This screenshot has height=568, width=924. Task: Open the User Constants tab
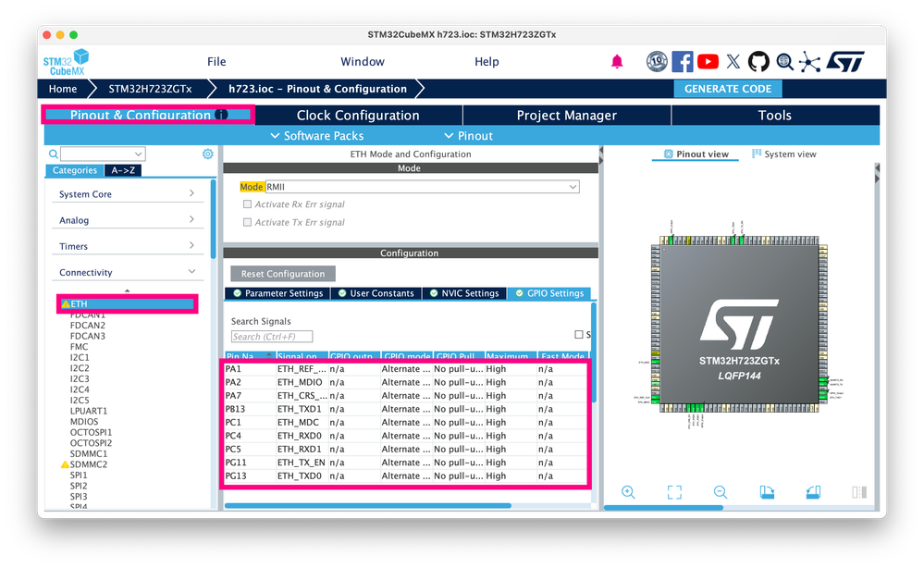pyautogui.click(x=376, y=293)
